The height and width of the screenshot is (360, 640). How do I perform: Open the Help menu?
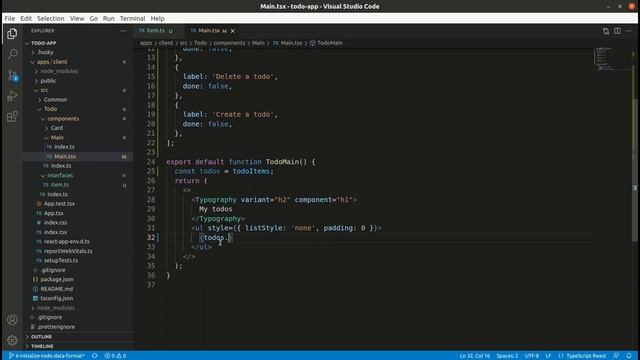157,18
